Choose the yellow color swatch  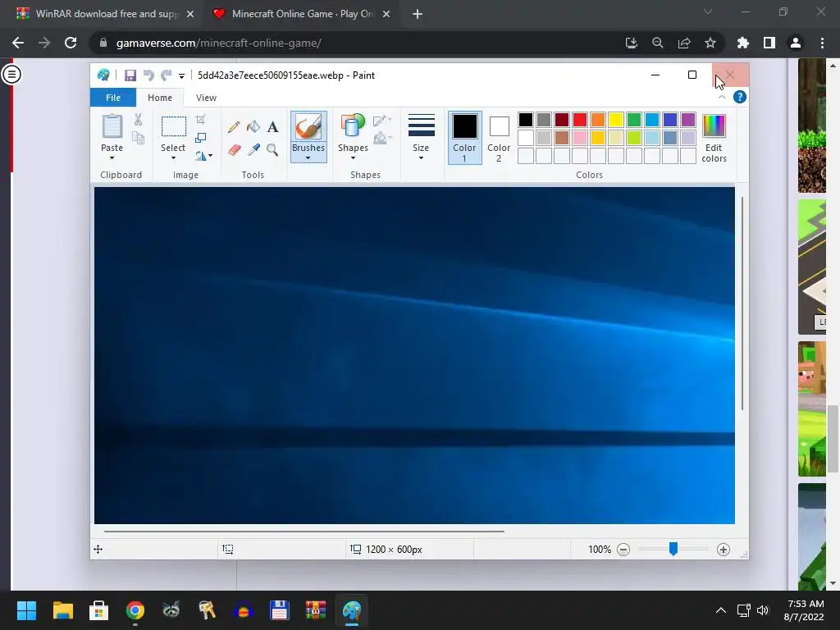(x=616, y=120)
